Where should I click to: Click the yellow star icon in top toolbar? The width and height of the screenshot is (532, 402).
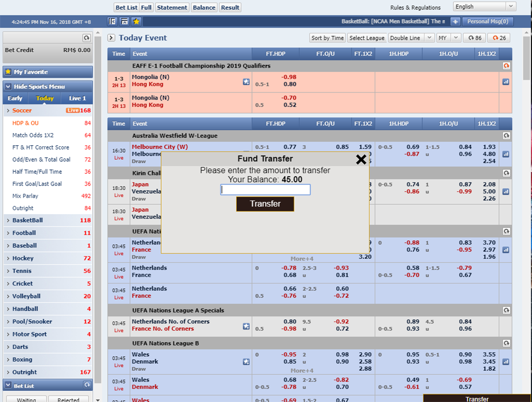tap(136, 22)
